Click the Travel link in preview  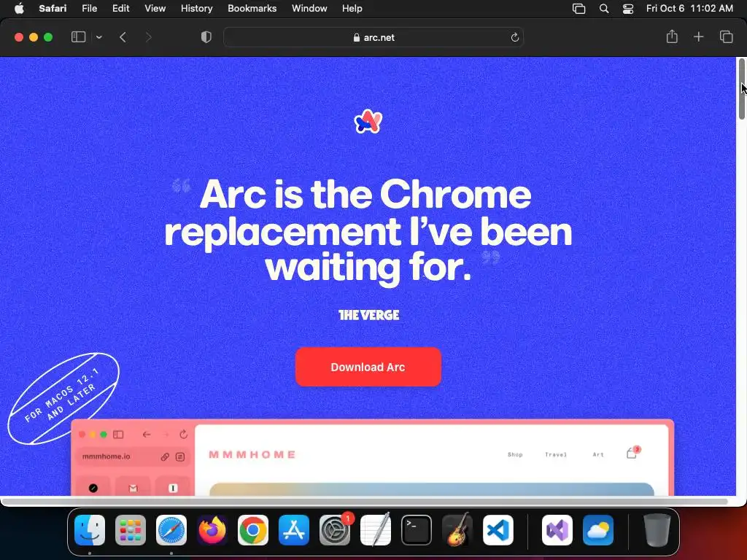pyautogui.click(x=556, y=454)
